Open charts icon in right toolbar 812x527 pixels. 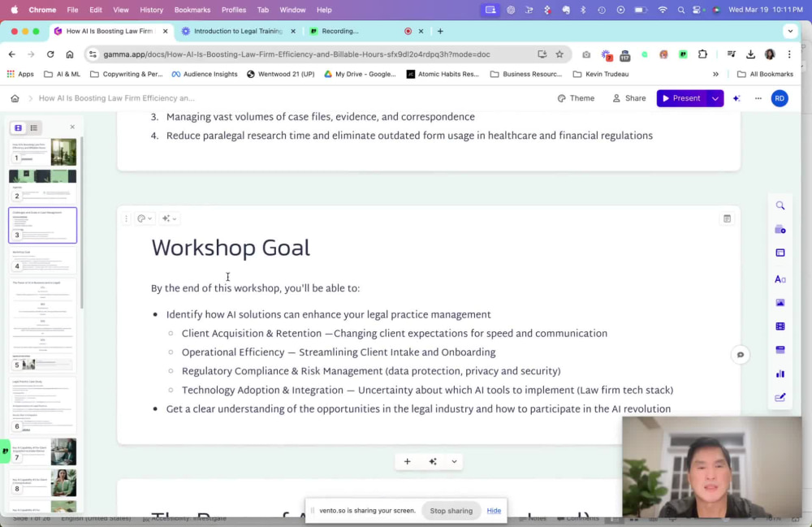780,374
